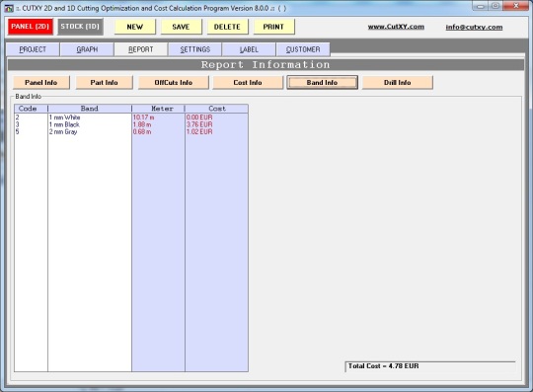The height and width of the screenshot is (392, 533).
Task: Click the 0.00 EUR cost value
Action: click(x=199, y=118)
